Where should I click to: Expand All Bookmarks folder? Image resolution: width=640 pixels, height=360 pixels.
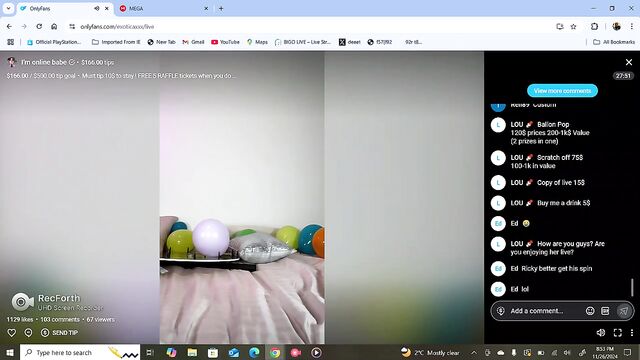[613, 42]
